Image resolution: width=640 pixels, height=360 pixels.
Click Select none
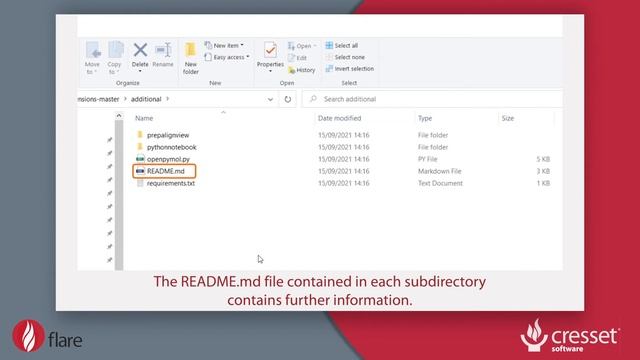[345, 57]
